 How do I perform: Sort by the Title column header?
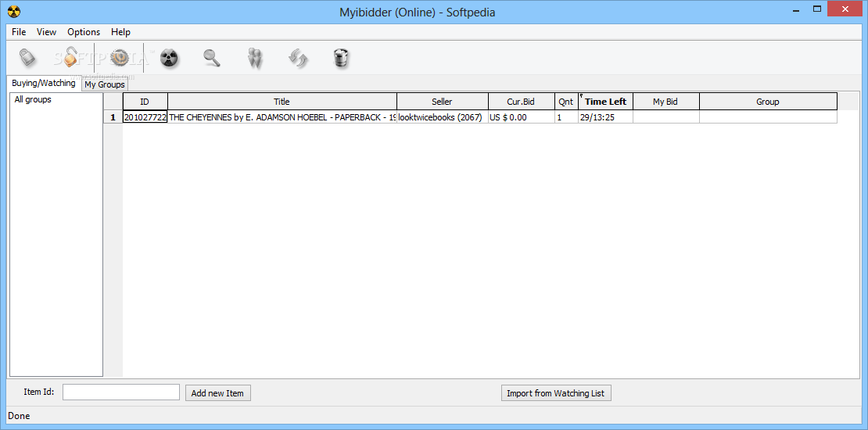pyautogui.click(x=282, y=102)
